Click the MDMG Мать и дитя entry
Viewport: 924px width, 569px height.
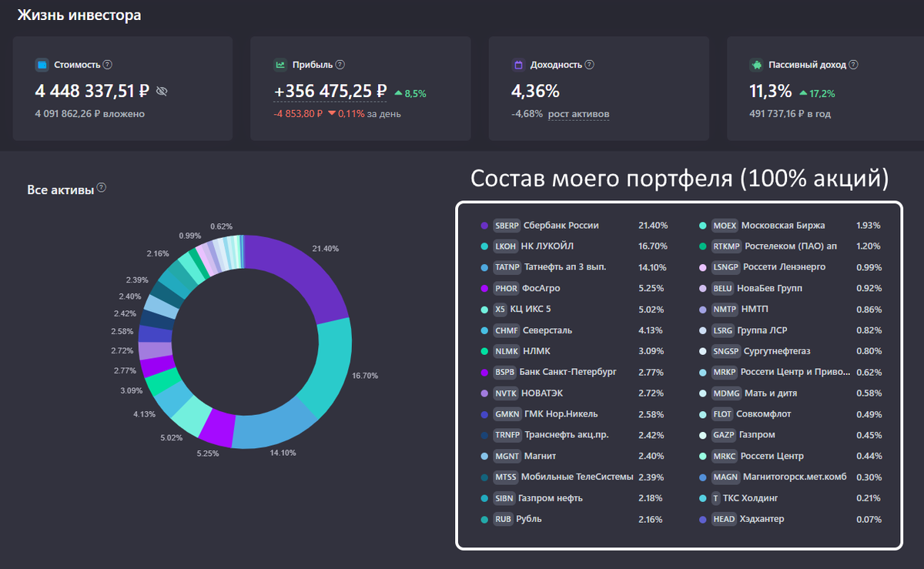point(791,393)
